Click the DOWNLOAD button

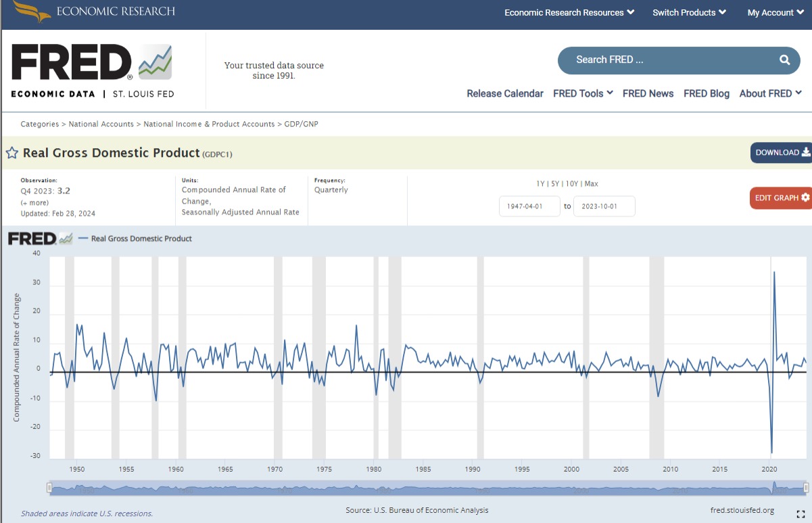(x=781, y=152)
